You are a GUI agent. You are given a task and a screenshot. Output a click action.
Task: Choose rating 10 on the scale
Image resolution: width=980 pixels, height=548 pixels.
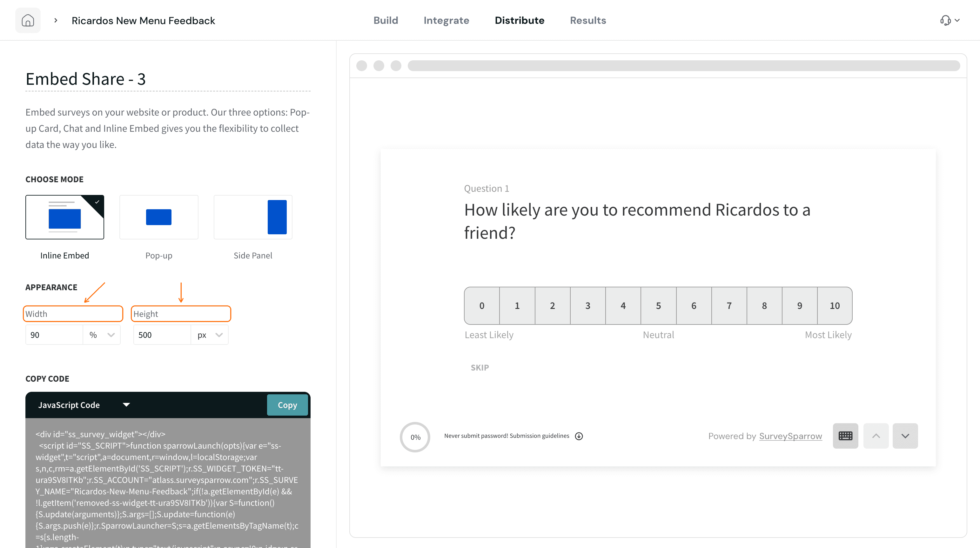835,306
